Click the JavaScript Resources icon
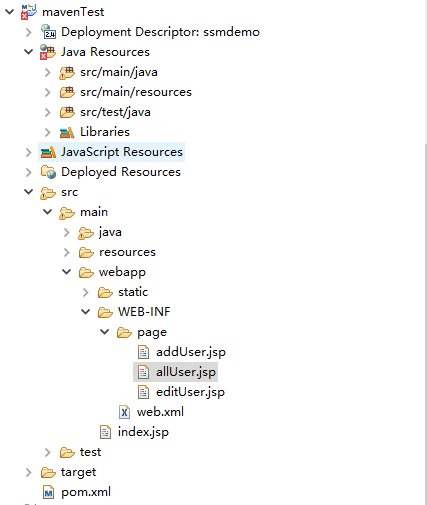Image resolution: width=427 pixels, height=505 pixels. [x=48, y=152]
